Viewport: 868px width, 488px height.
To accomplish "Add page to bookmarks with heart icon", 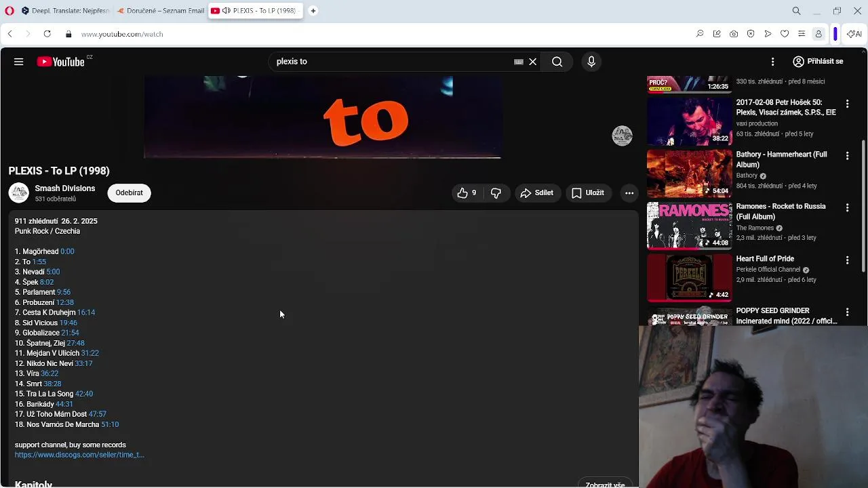I will 785,34.
